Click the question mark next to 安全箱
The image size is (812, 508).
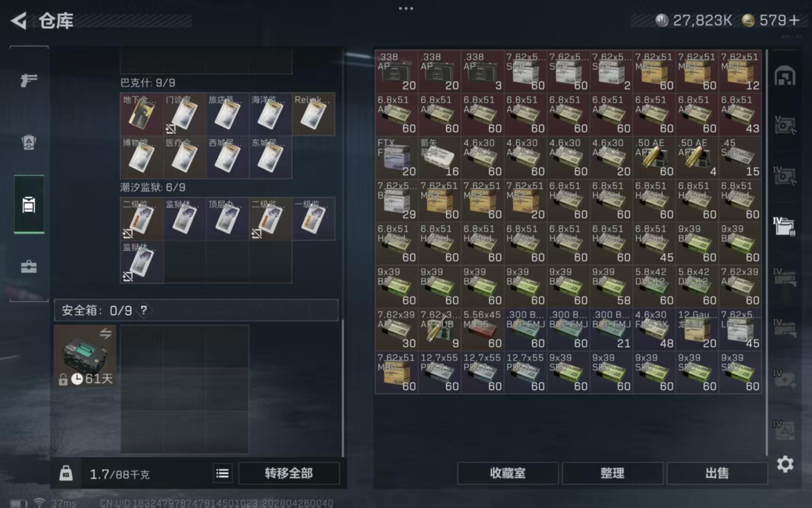(x=144, y=310)
